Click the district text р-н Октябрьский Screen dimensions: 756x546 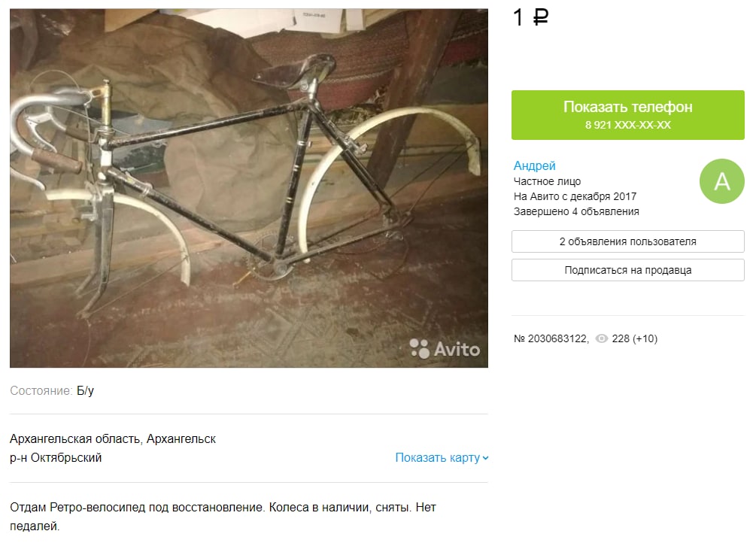click(56, 458)
